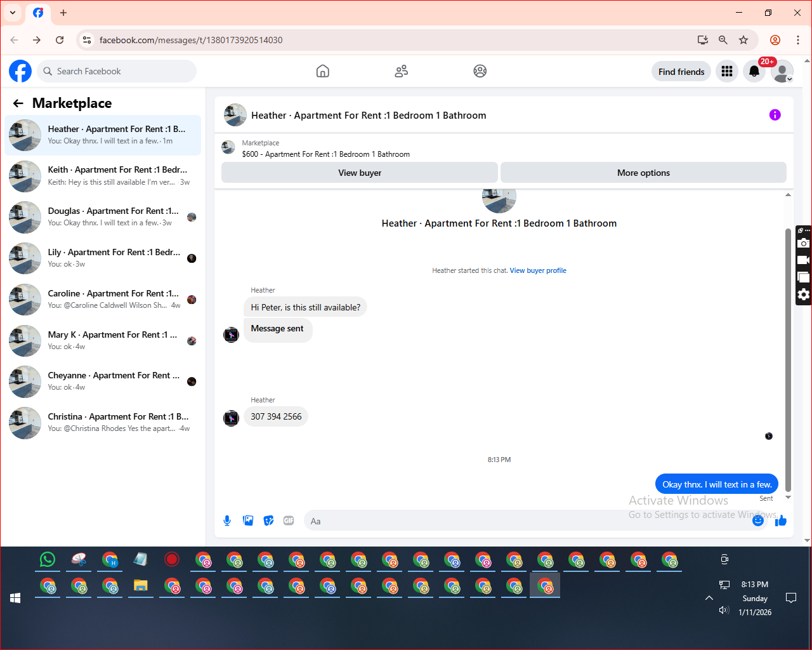The image size is (812, 650).
Task: Open Keith's apartment conversation
Action: tap(103, 176)
